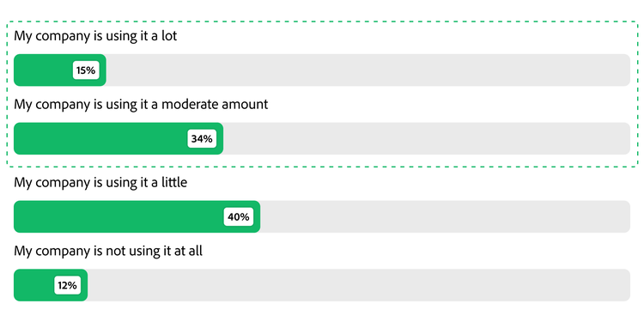Click the 12% value badge
Image resolution: width=644 pixels, height=322 pixels.
coord(67,285)
